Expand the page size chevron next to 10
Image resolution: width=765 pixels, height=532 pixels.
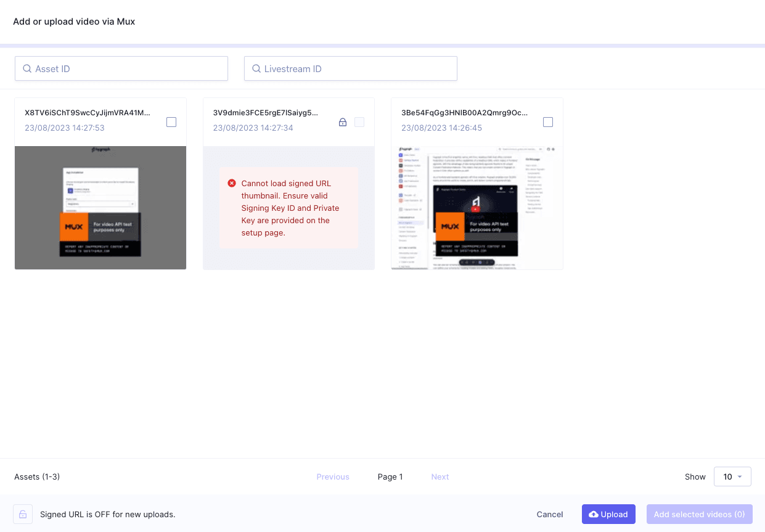(x=740, y=477)
